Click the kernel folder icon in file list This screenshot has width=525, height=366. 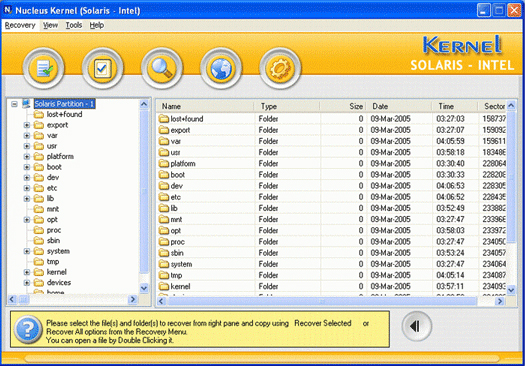point(164,286)
